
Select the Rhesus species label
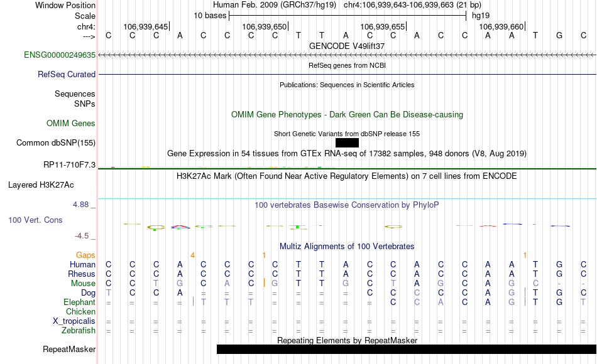tap(82, 274)
